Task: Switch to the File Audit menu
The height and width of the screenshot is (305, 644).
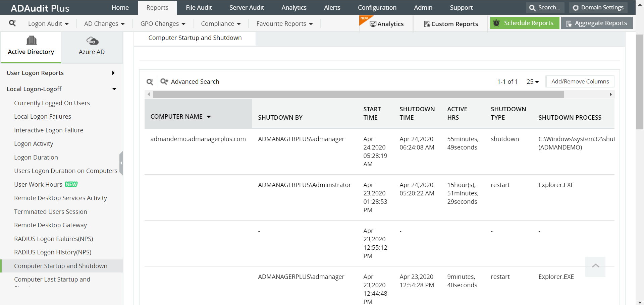Action: tap(199, 7)
